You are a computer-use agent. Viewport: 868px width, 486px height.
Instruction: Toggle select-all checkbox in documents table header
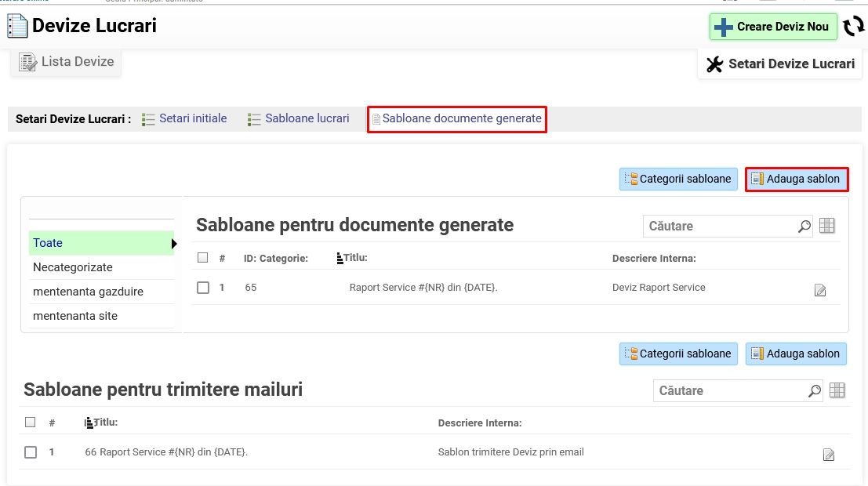point(203,258)
